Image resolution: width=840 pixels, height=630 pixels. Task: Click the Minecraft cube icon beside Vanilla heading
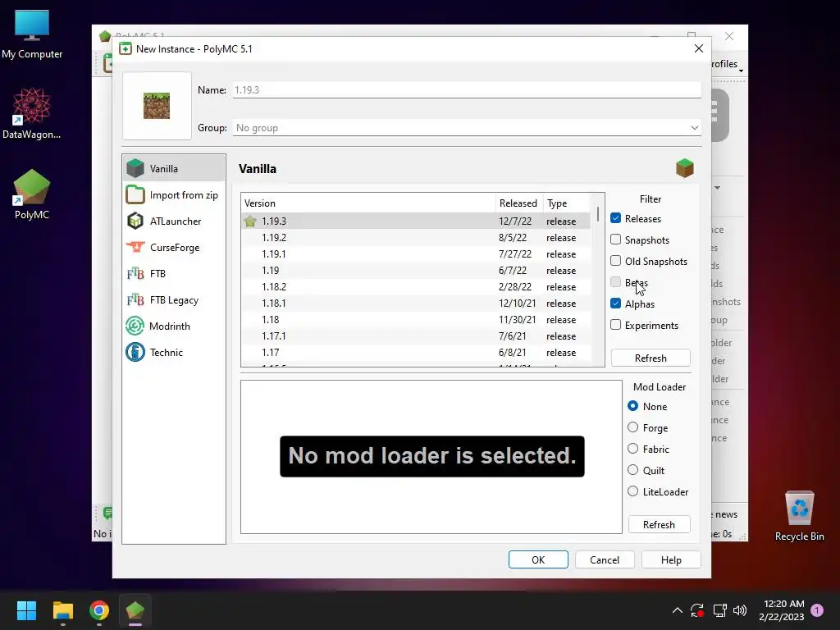click(685, 168)
